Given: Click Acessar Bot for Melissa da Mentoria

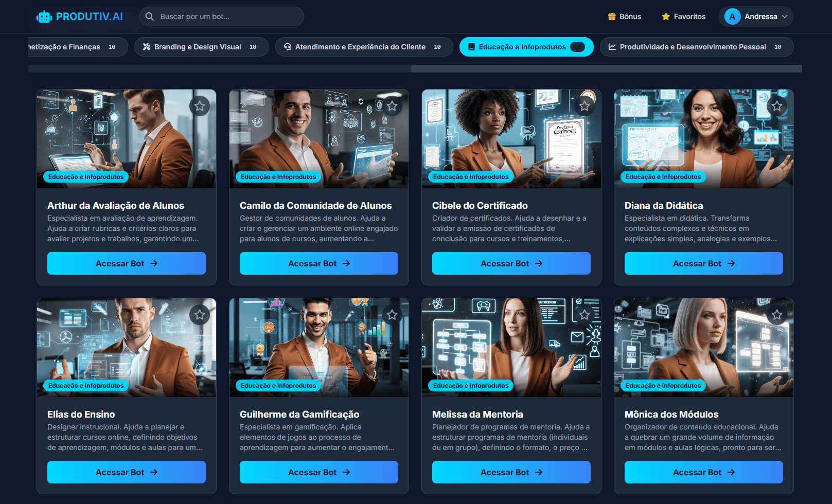Looking at the screenshot, I should 510,472.
